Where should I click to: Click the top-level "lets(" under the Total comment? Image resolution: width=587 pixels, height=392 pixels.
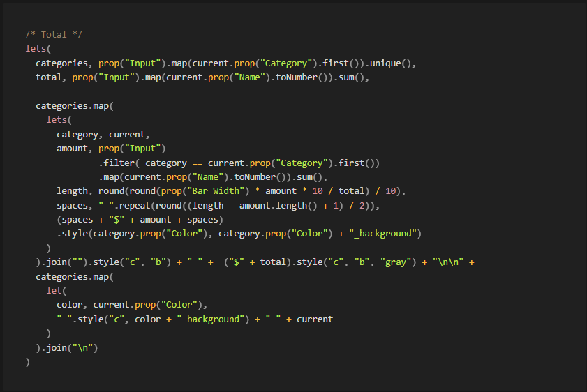[x=38, y=49]
